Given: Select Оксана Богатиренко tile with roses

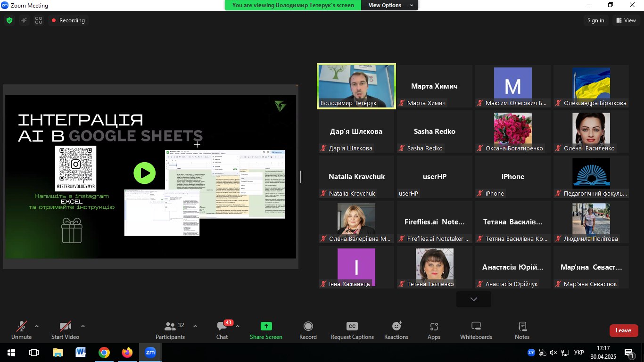Looking at the screenshot, I should pyautogui.click(x=512, y=132).
